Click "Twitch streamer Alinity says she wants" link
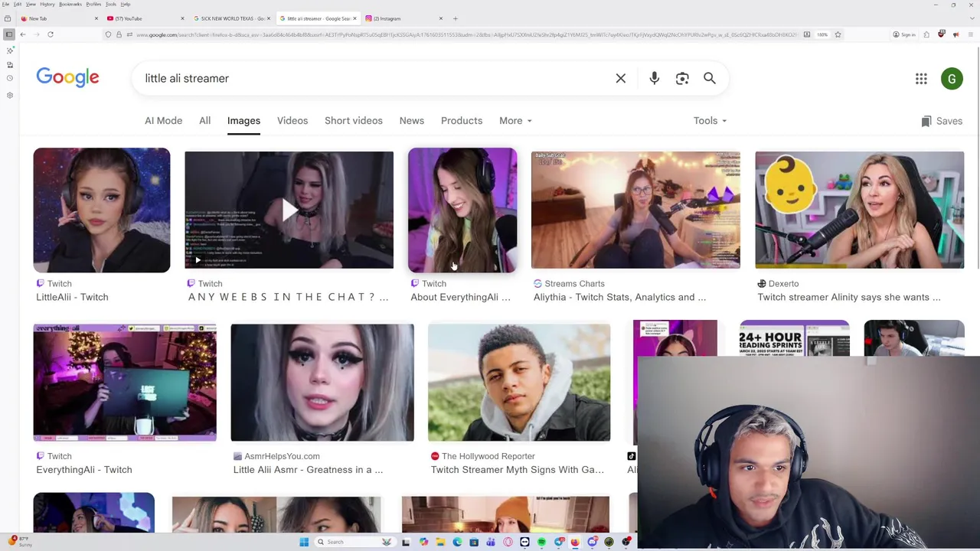980x551 pixels. pos(849,297)
